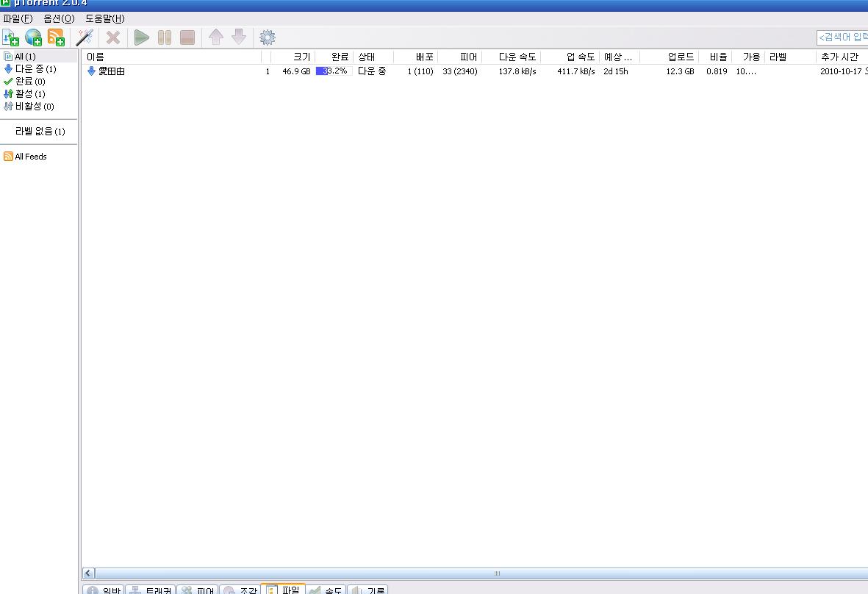The width and height of the screenshot is (868, 594).
Task: Open the 도움말(H) menu
Action: pos(104,19)
